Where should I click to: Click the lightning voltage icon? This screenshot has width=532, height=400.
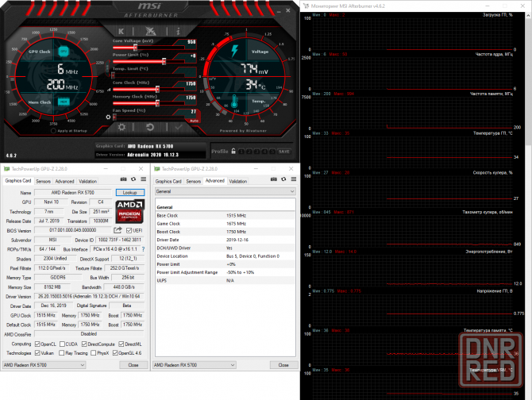click(234, 51)
